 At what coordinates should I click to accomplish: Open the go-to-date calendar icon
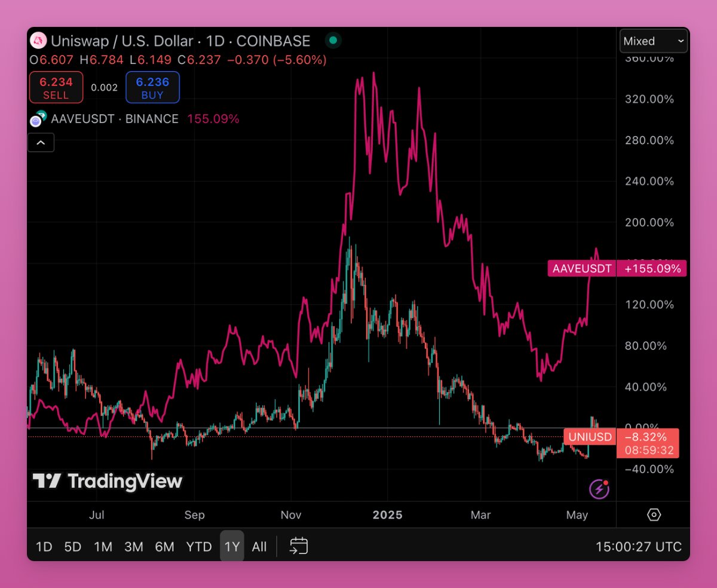tap(299, 546)
